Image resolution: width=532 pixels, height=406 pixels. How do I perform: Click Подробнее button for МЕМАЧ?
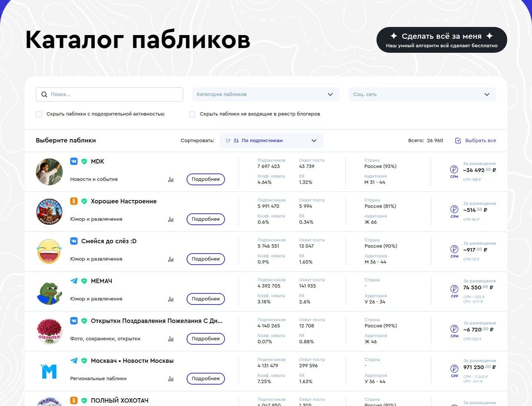206,299
